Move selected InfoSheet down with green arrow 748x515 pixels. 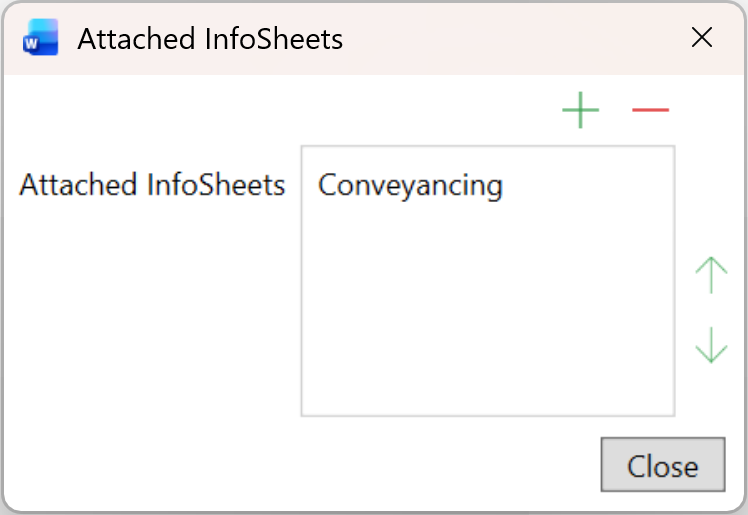pos(711,345)
